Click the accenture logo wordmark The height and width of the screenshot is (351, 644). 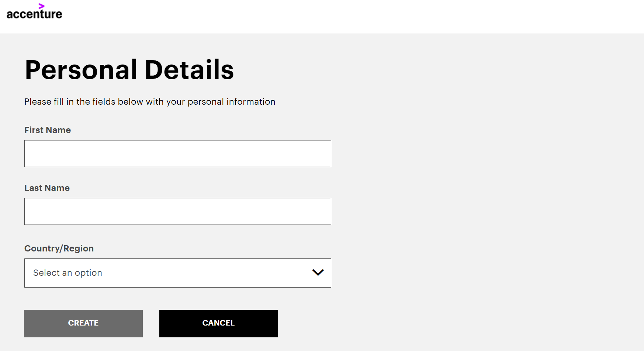(34, 14)
